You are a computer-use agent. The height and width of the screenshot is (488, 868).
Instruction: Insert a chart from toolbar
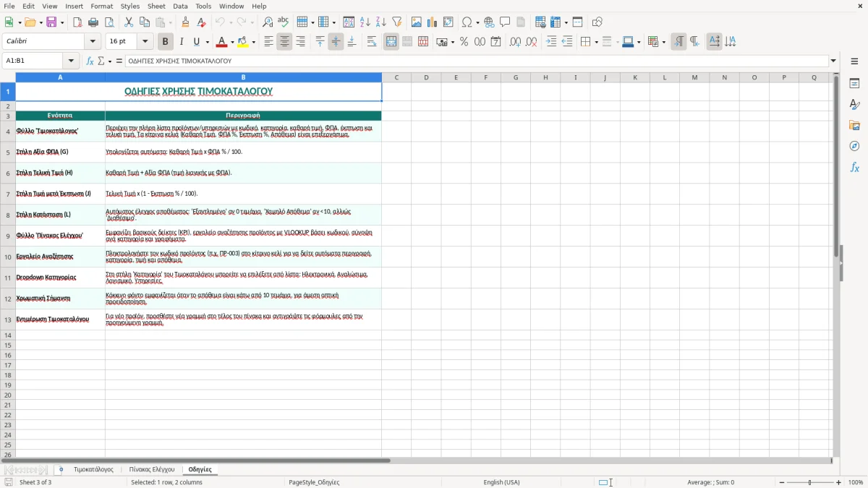click(x=433, y=22)
